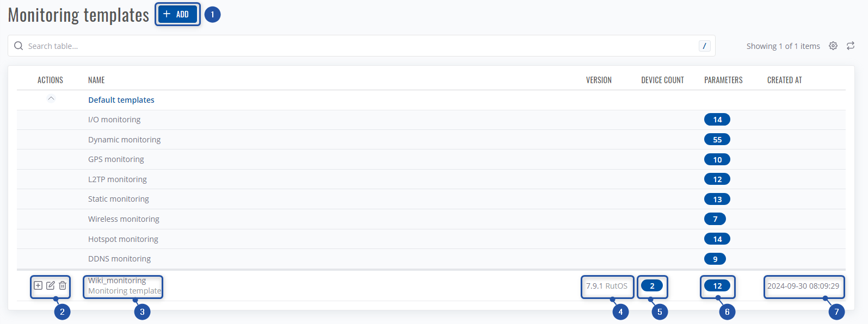Click the plus icon for Wiki_monitoring
The image size is (868, 324).
coord(38,285)
